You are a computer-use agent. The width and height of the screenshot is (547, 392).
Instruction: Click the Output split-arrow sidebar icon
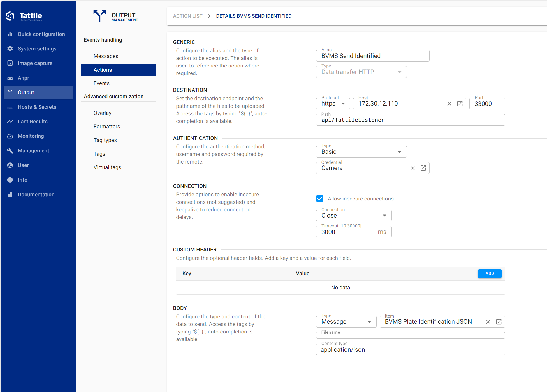[10, 92]
